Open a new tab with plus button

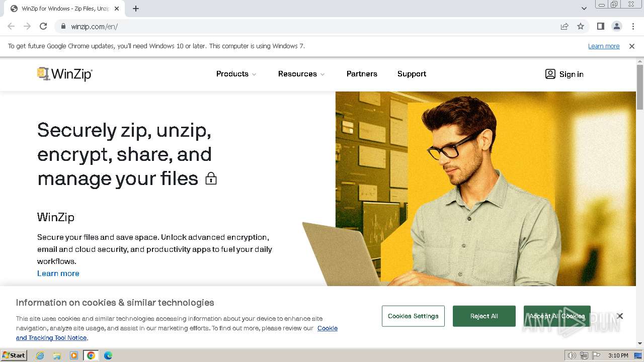point(136,9)
